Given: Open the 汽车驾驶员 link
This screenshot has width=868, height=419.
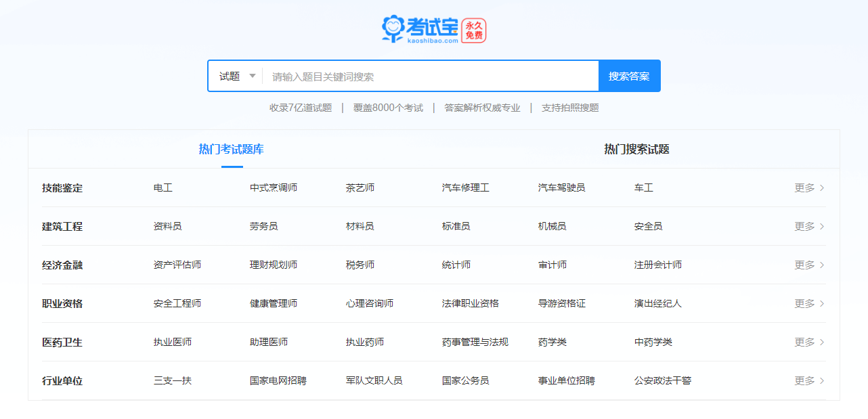Looking at the screenshot, I should tap(562, 188).
